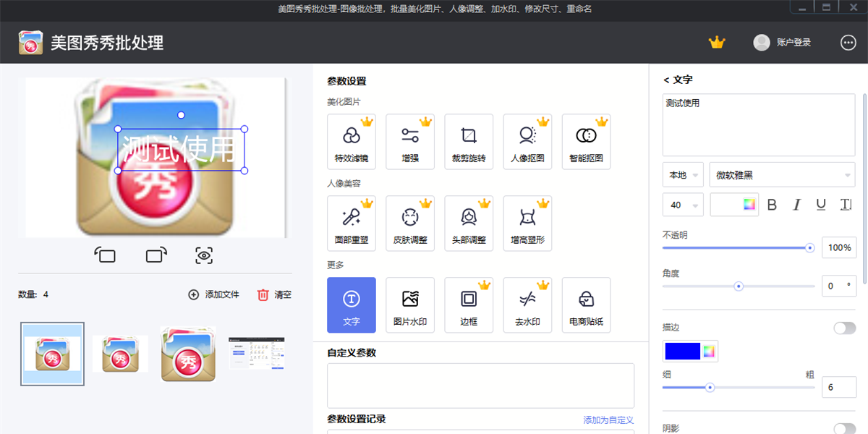868x434 pixels.
Task: Open the 皮肤调整 skin adjustment tool
Action: (410, 224)
